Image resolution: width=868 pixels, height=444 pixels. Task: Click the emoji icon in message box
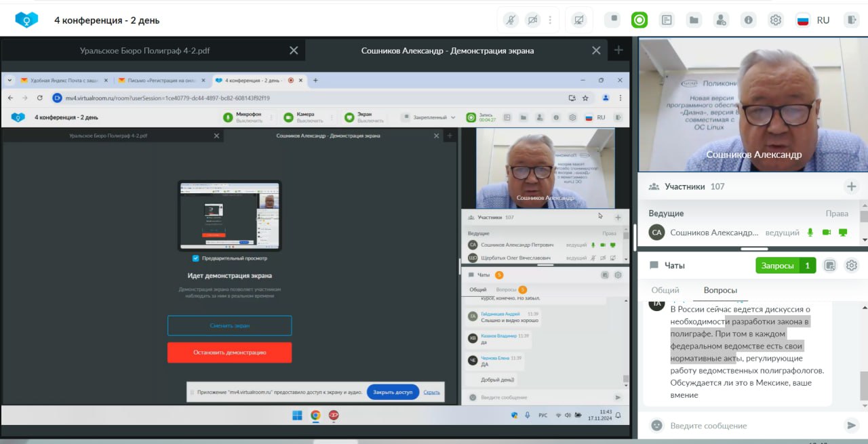tap(656, 426)
